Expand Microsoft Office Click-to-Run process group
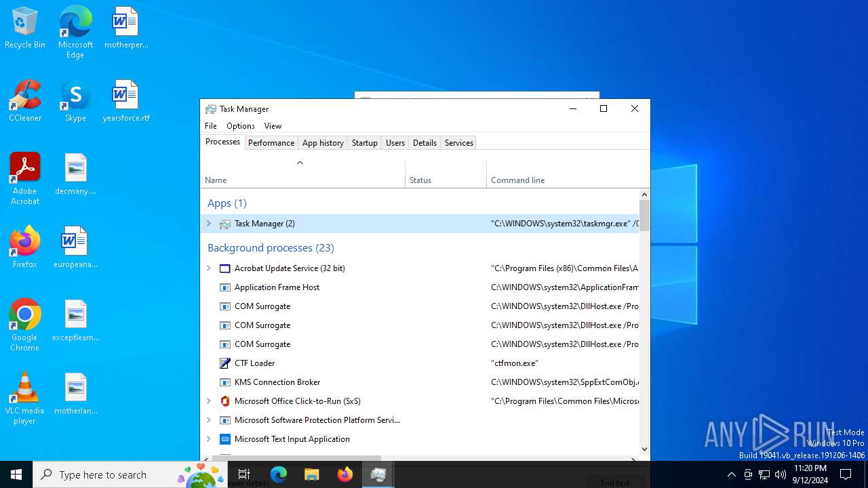 [x=209, y=401]
